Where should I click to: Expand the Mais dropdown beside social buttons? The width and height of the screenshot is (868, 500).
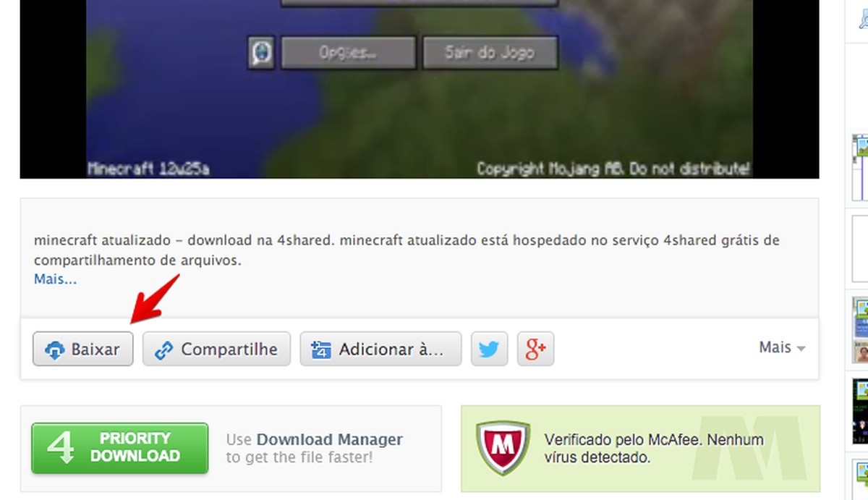(782, 348)
